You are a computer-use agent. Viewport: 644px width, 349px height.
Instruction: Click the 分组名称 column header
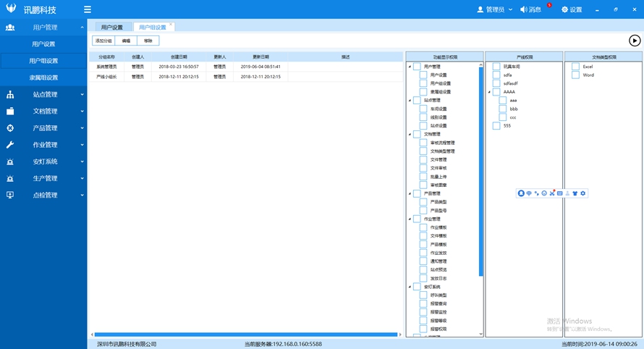[x=107, y=56]
